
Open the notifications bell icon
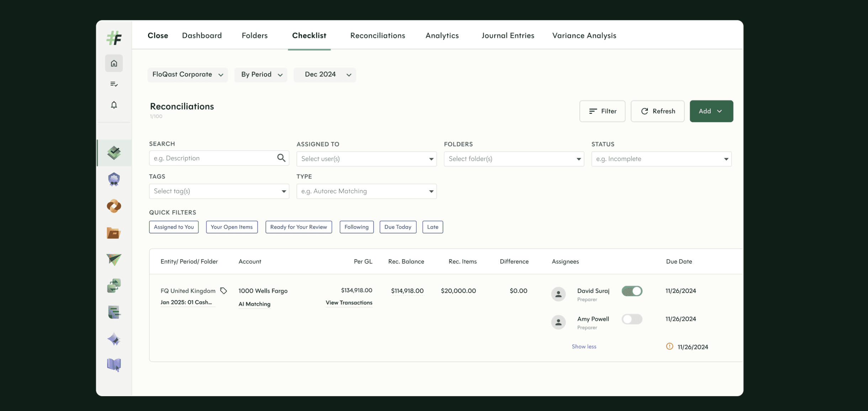click(x=114, y=105)
